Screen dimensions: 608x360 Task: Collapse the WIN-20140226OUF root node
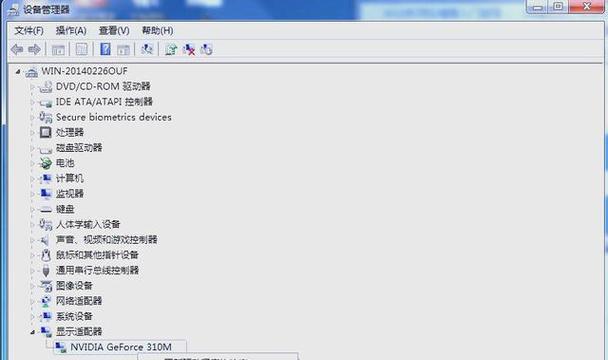pyautogui.click(x=18, y=71)
